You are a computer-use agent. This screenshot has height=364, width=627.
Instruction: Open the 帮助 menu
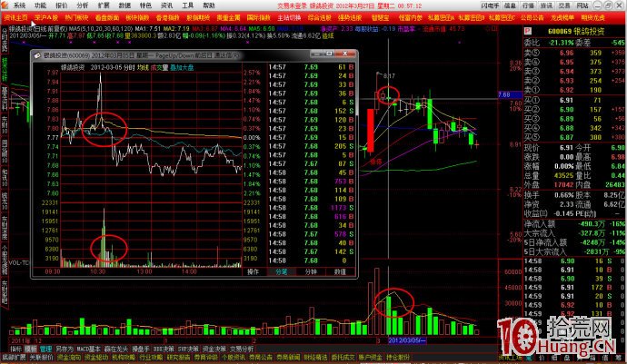(x=209, y=5)
